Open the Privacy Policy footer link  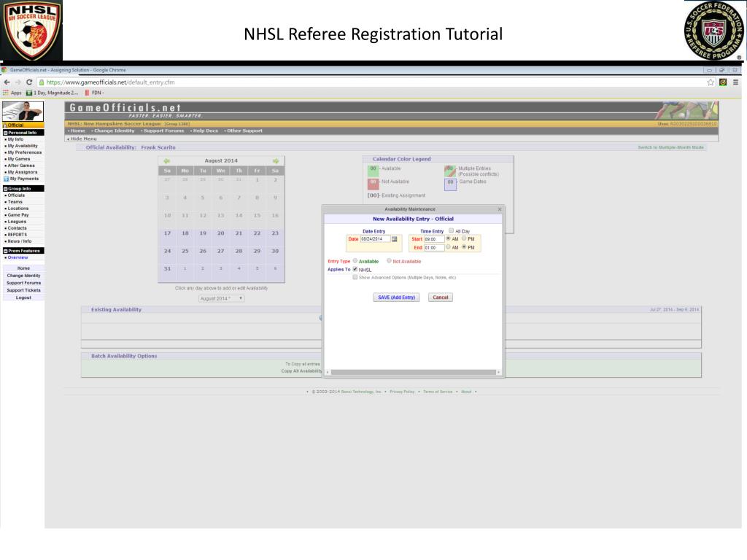[x=402, y=392]
